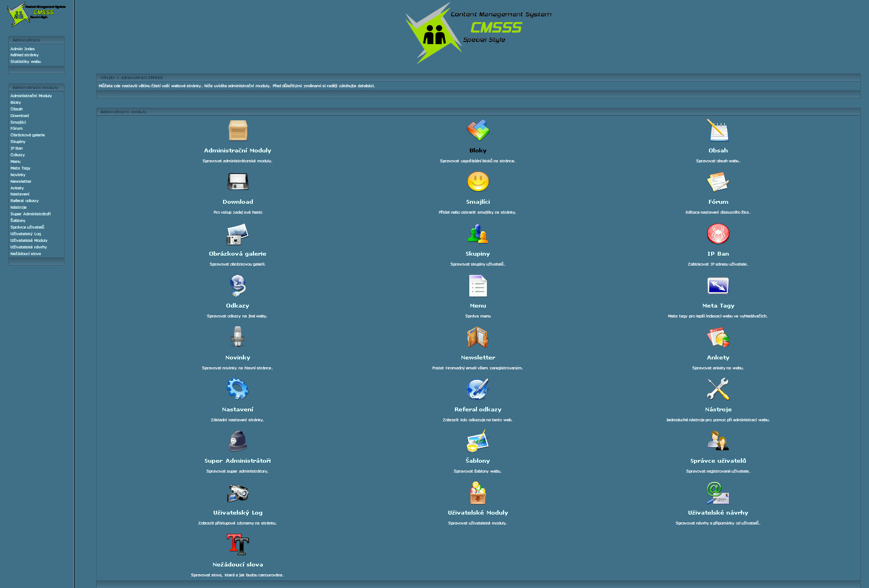Select Bloky in the sidebar list
Viewport: 869px width, 588px height.
tap(16, 103)
